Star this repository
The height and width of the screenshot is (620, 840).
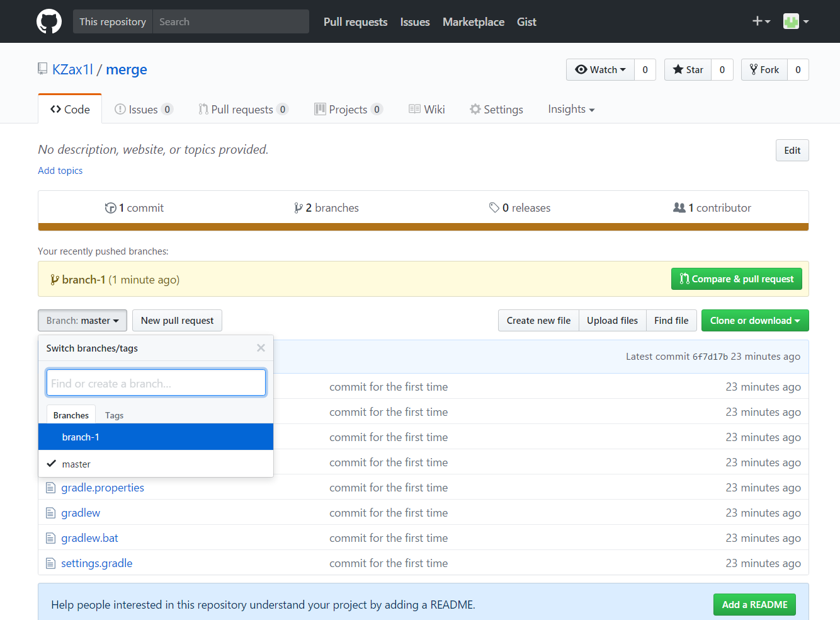coord(688,69)
